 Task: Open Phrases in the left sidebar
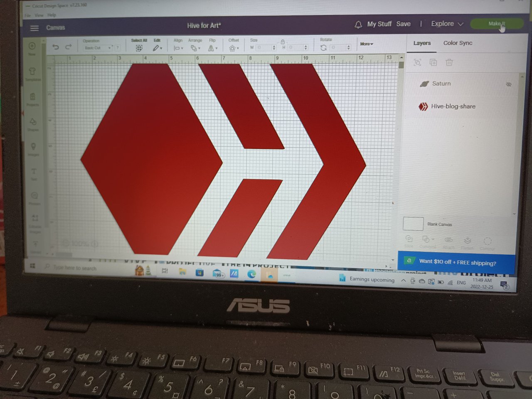34,199
